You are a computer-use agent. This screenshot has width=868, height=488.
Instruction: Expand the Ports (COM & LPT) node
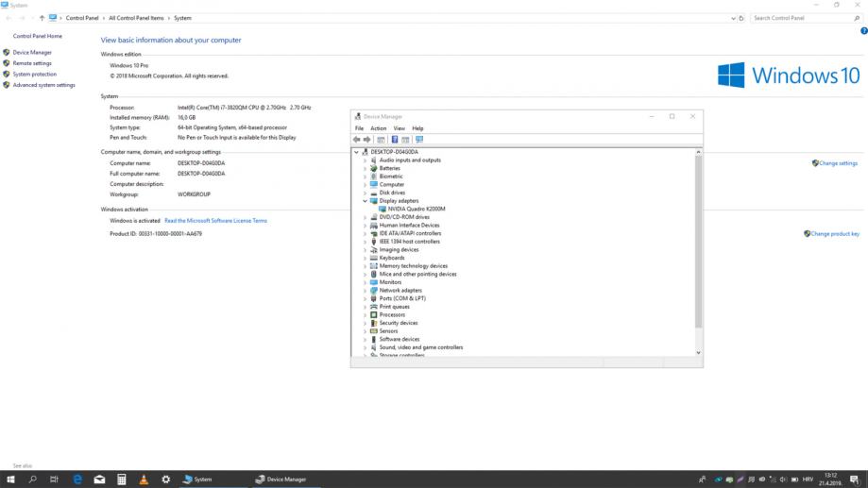365,298
